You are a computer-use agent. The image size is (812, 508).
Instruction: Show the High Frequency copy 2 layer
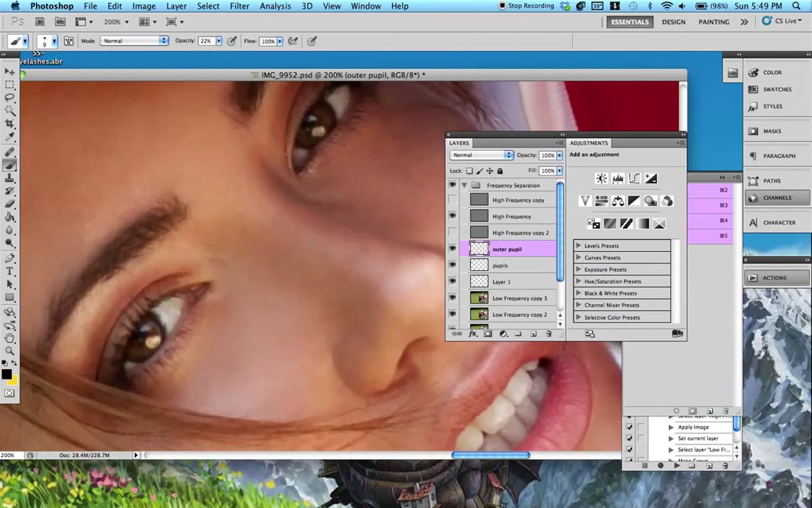[x=452, y=232]
